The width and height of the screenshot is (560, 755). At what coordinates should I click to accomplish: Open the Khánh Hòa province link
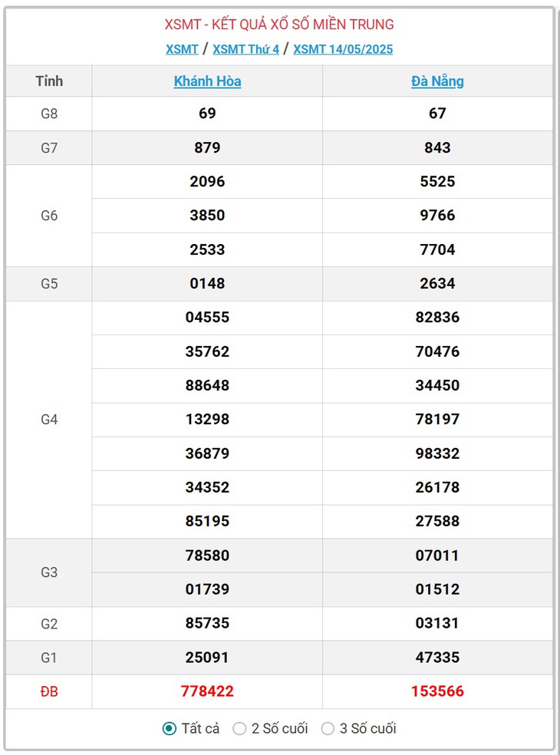pyautogui.click(x=208, y=81)
